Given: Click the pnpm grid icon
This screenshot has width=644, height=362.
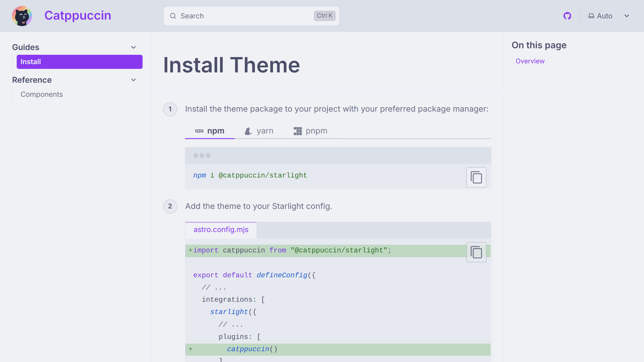Looking at the screenshot, I should click(x=298, y=131).
